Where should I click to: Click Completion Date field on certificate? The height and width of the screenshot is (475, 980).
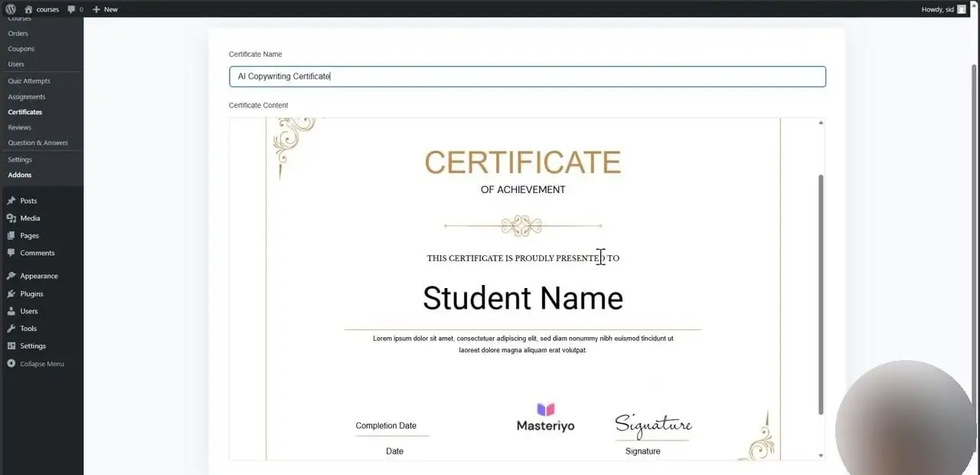(386, 426)
